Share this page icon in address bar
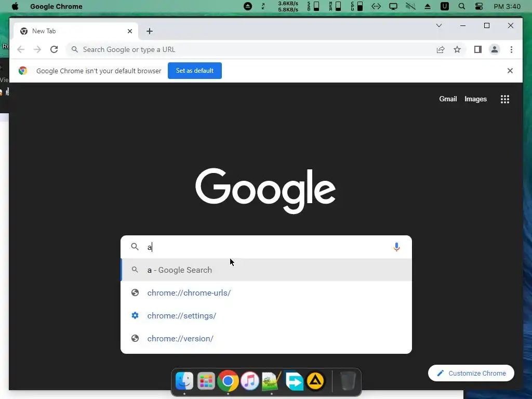This screenshot has width=532, height=399. (441, 49)
